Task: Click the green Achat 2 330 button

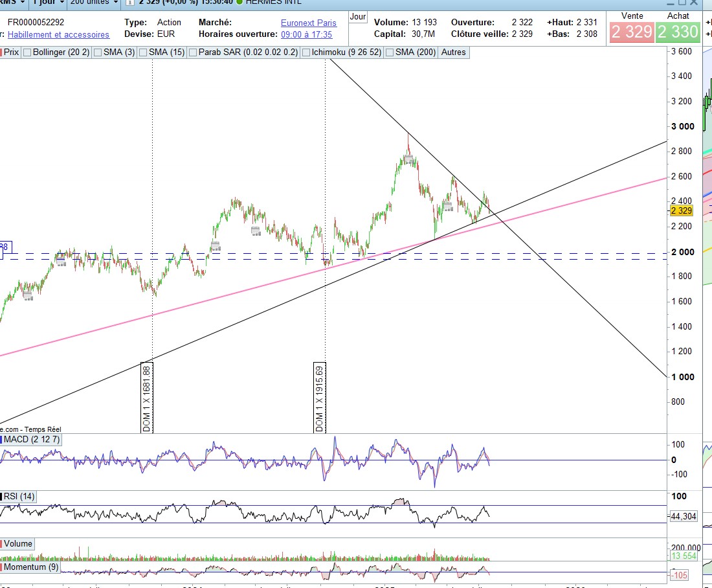Action: pos(678,32)
